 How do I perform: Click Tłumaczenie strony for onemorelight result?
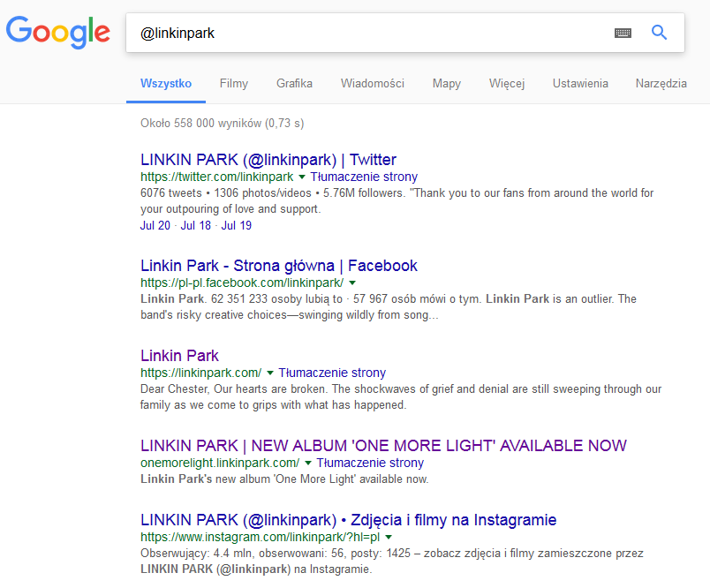pyautogui.click(x=370, y=463)
